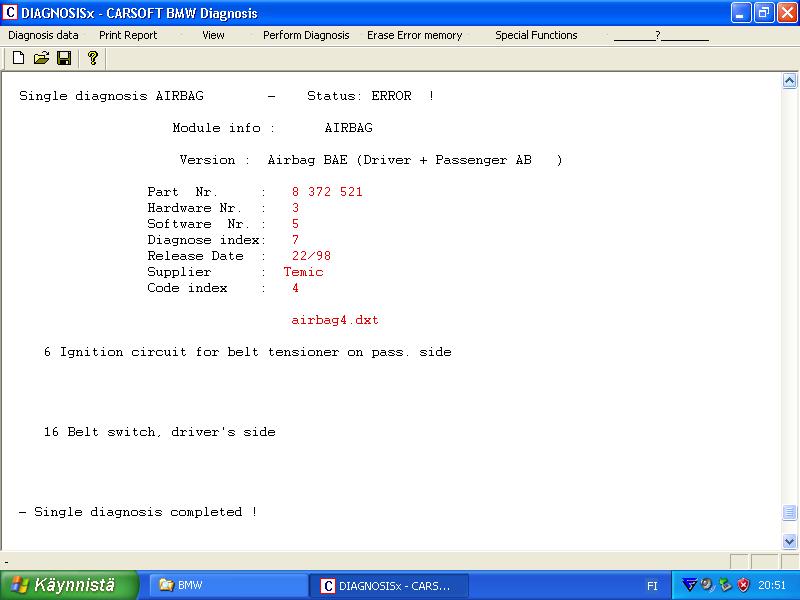Click the FI language indicator
Viewport: 800px width, 600px height.
[652, 585]
